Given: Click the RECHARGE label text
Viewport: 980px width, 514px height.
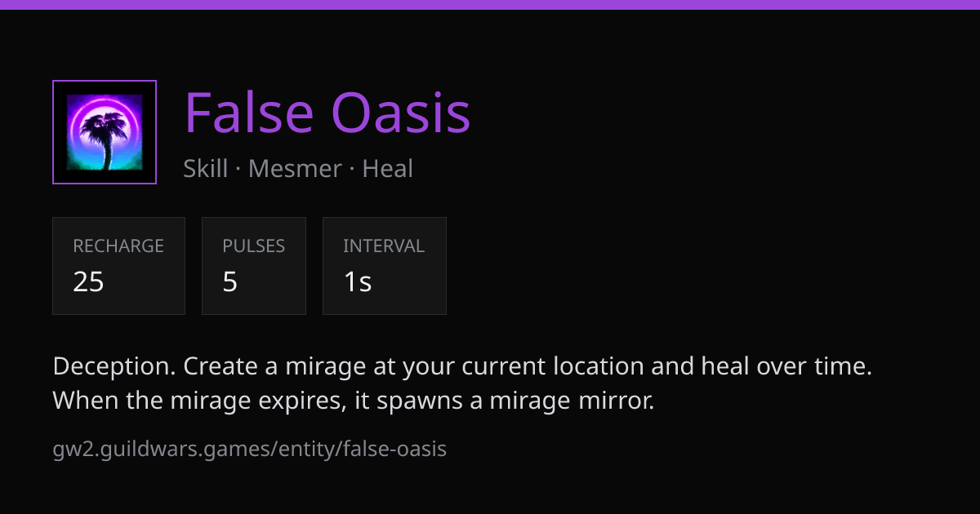Looking at the screenshot, I should (x=118, y=246).
